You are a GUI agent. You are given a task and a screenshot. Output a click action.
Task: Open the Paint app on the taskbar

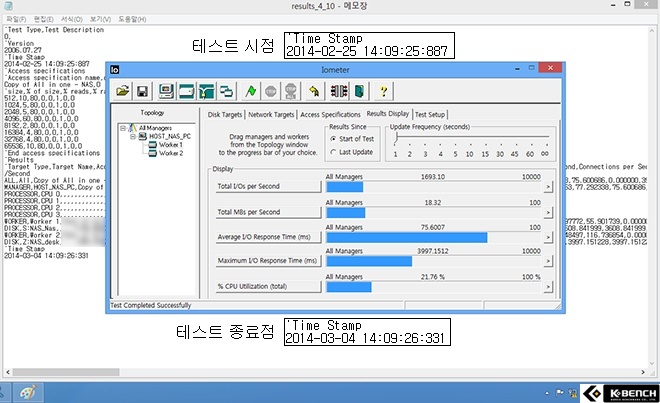point(29,393)
